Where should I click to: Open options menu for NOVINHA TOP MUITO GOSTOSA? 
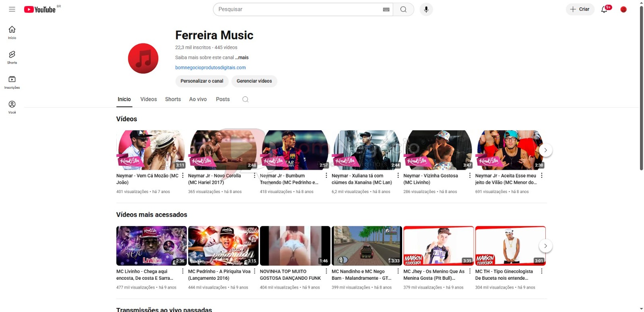pyautogui.click(x=326, y=271)
